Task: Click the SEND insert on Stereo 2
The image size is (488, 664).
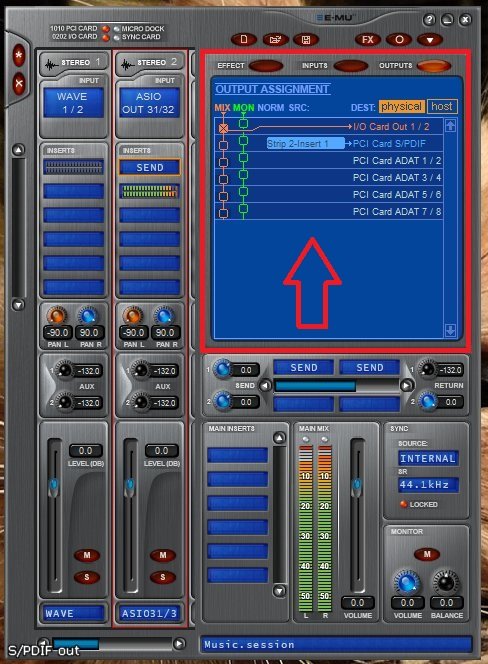Action: coord(150,168)
